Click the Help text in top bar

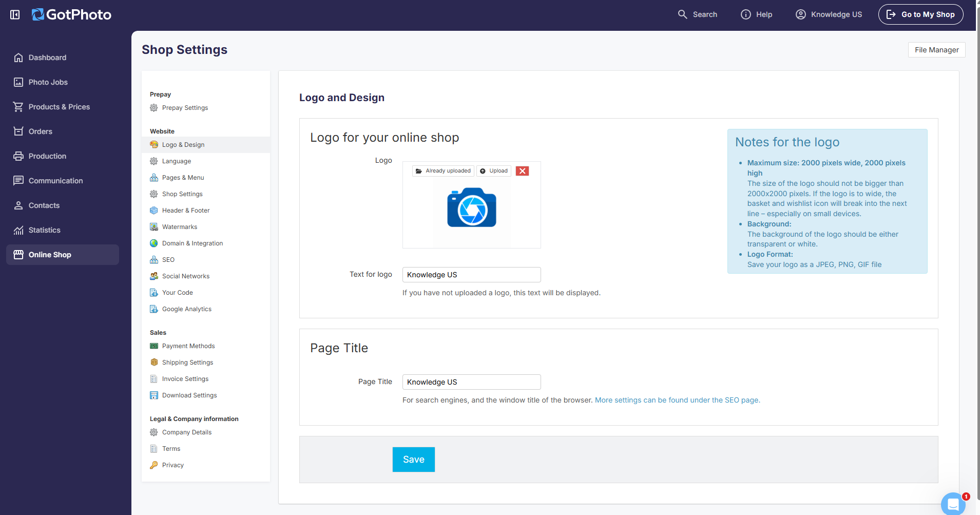(x=764, y=14)
